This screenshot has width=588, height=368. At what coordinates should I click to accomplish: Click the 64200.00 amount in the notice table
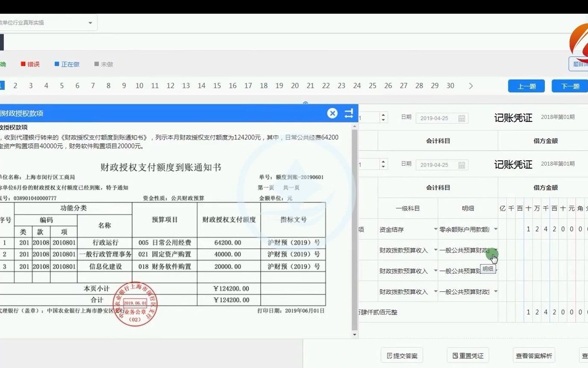point(228,243)
